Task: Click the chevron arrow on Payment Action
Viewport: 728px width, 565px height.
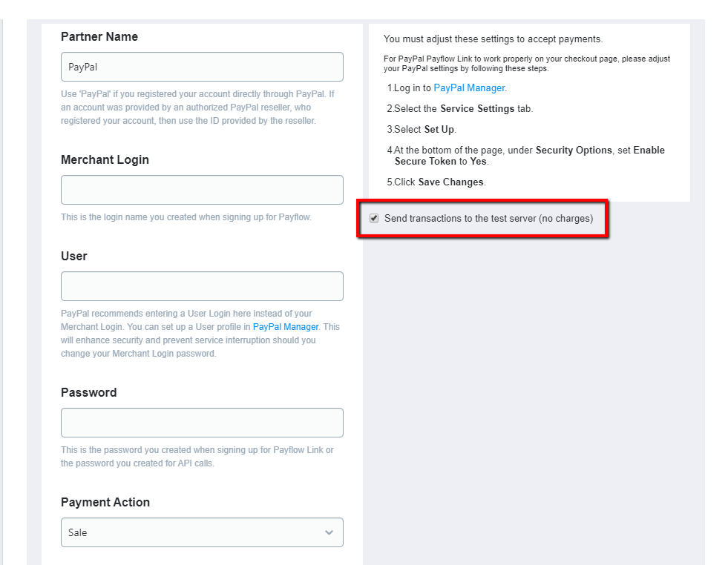Action: click(329, 532)
